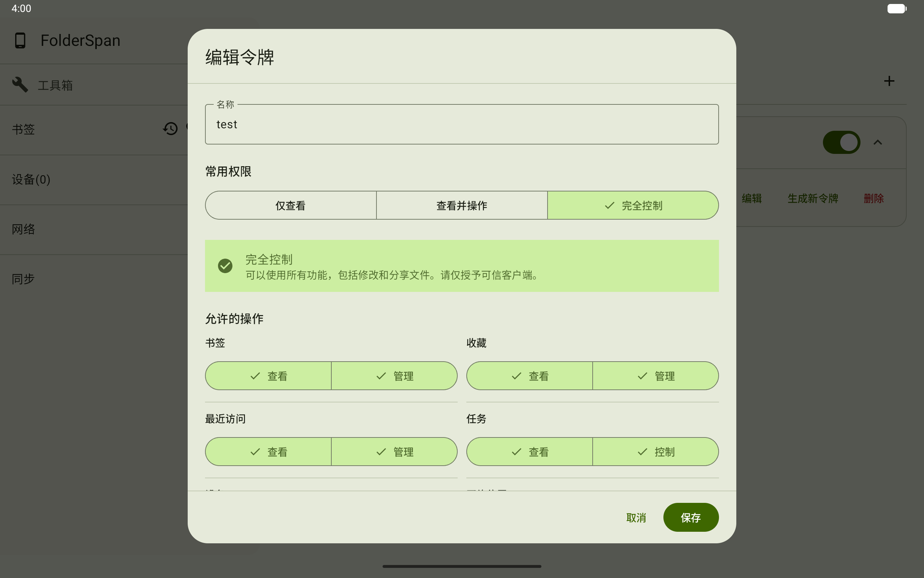
Task: Toggle 书签 管理 permission
Action: click(394, 376)
